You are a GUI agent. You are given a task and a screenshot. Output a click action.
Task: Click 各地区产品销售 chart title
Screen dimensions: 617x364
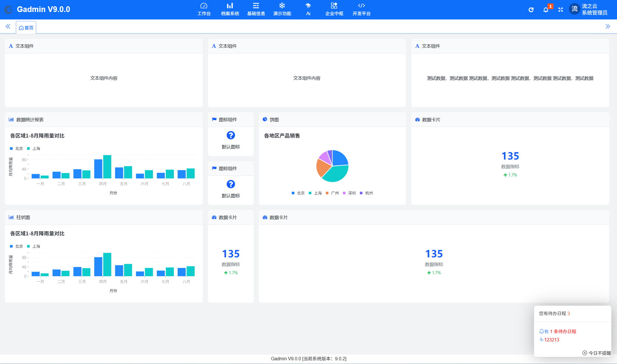(282, 136)
